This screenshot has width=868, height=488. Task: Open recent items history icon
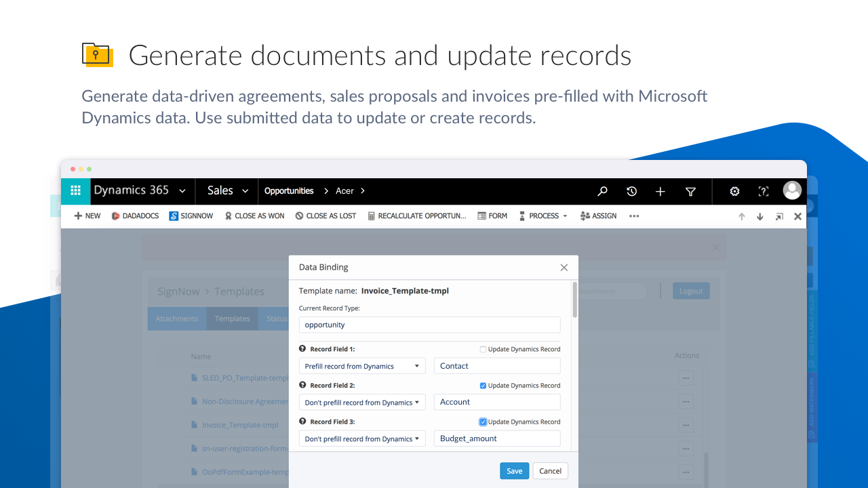[x=631, y=191]
